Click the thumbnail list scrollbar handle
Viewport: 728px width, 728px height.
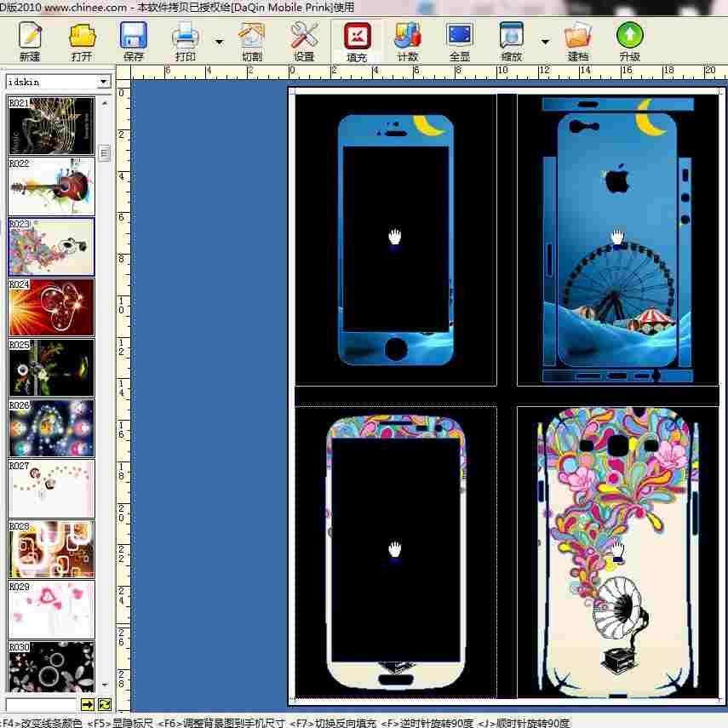(x=105, y=152)
